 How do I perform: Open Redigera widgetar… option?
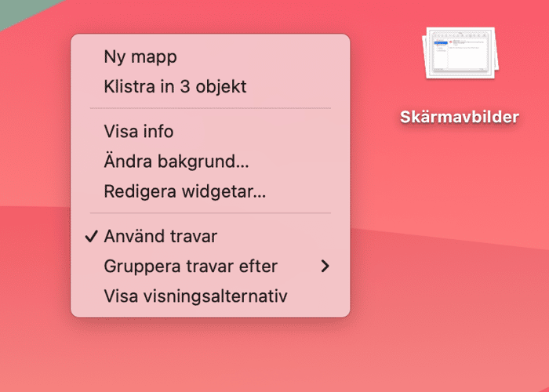pos(185,191)
